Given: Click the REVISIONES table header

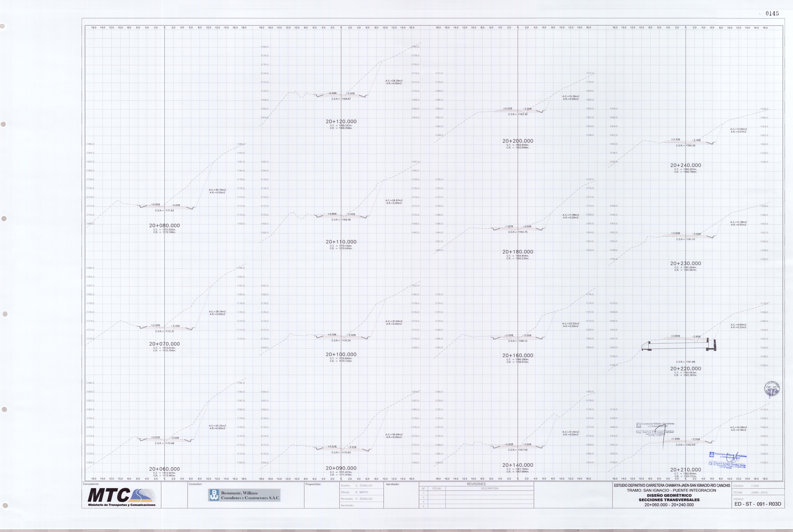Looking at the screenshot, I should pyautogui.click(x=476, y=484).
